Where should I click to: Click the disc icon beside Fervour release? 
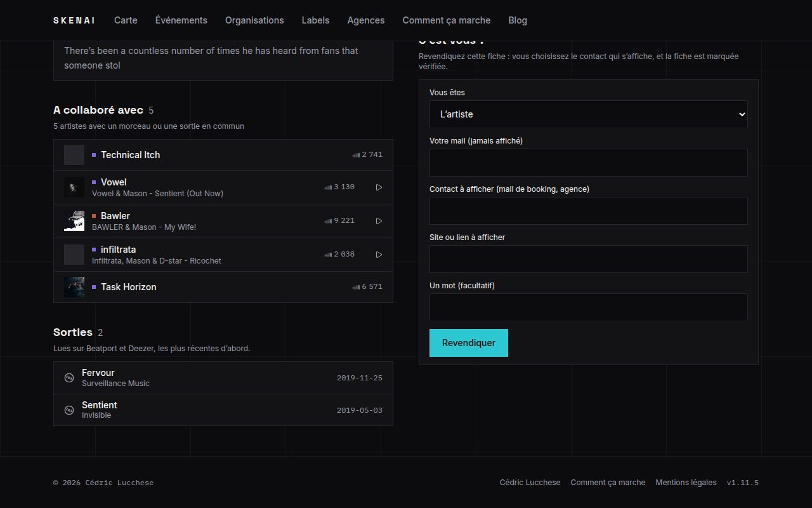pyautogui.click(x=69, y=378)
